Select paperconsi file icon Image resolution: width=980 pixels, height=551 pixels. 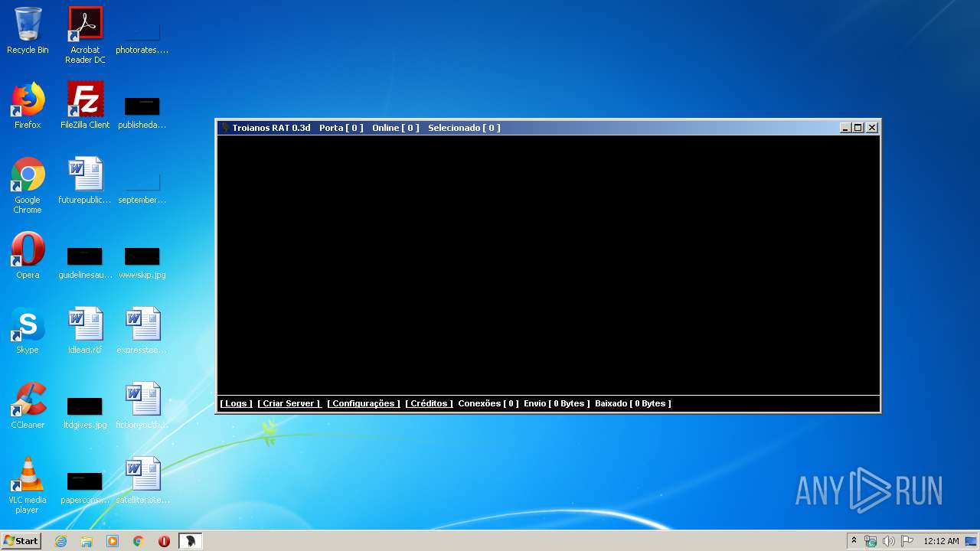click(85, 484)
